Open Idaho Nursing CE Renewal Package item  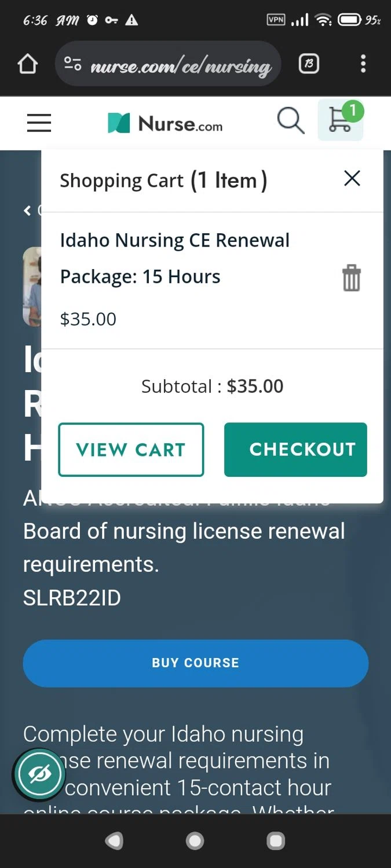point(174,258)
